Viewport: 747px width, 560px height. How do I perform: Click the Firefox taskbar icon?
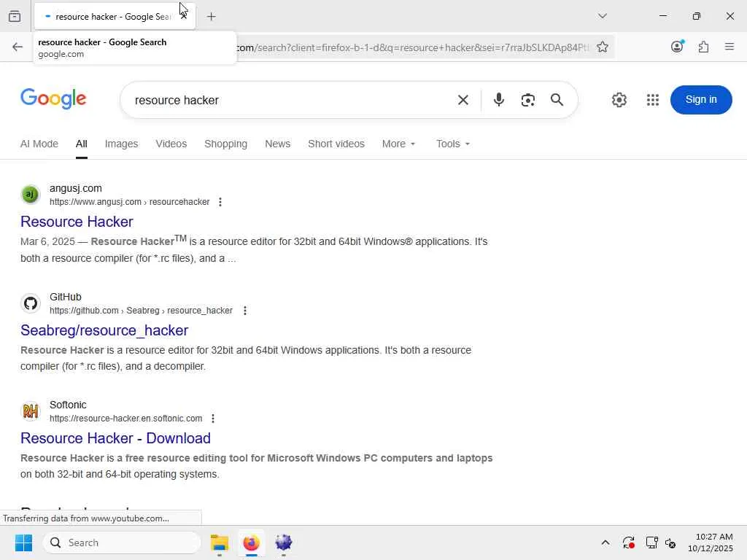click(x=251, y=542)
